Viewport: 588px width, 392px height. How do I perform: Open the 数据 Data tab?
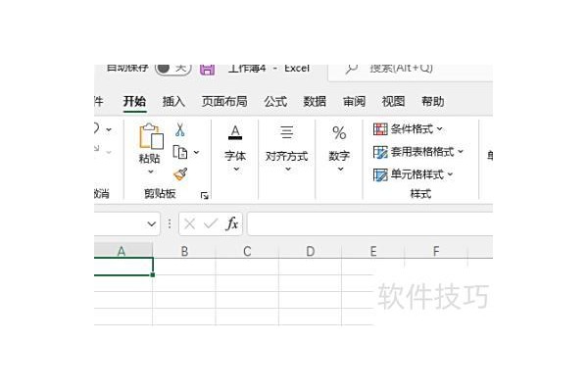pyautogui.click(x=315, y=102)
